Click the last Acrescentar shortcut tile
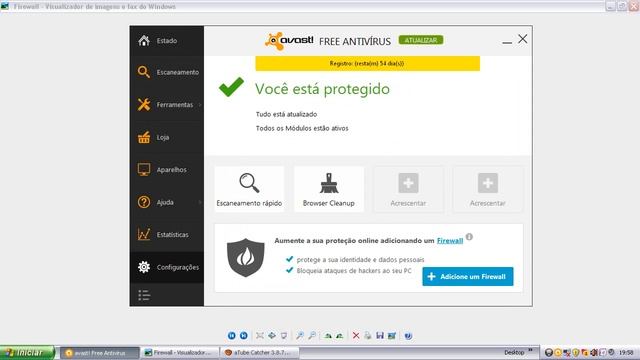Viewport: 640px width, 360px height. pos(487,189)
